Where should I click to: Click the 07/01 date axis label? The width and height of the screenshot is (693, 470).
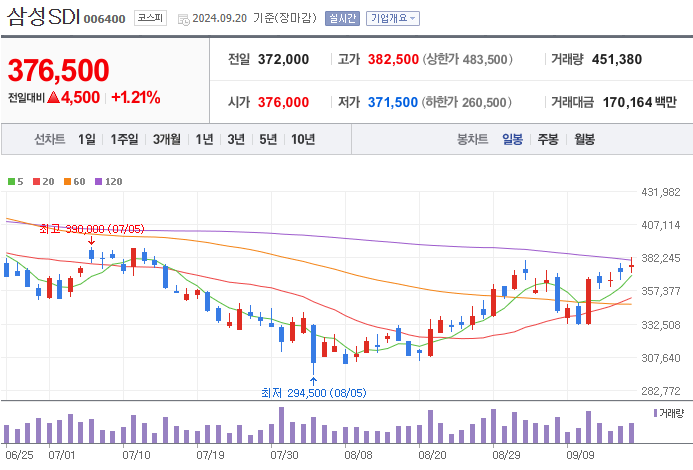[62, 455]
